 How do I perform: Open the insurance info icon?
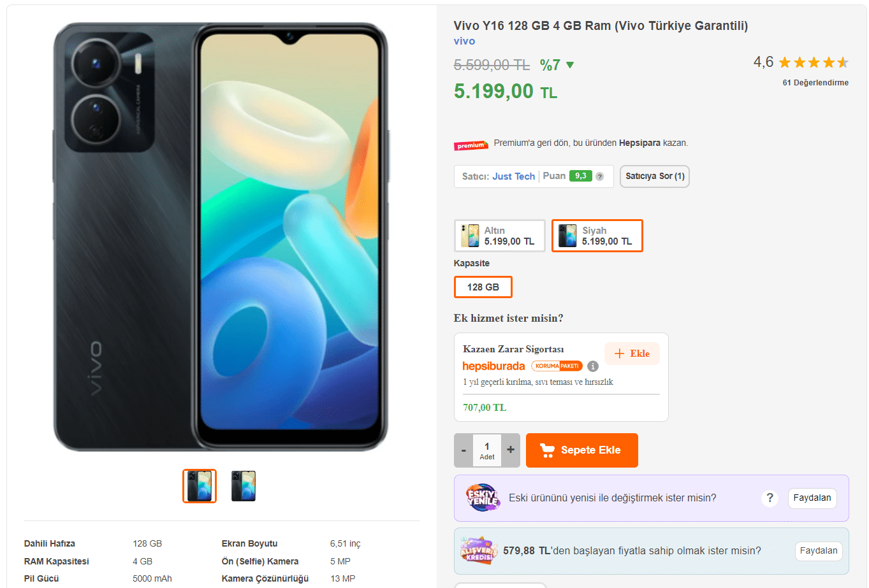[593, 366]
